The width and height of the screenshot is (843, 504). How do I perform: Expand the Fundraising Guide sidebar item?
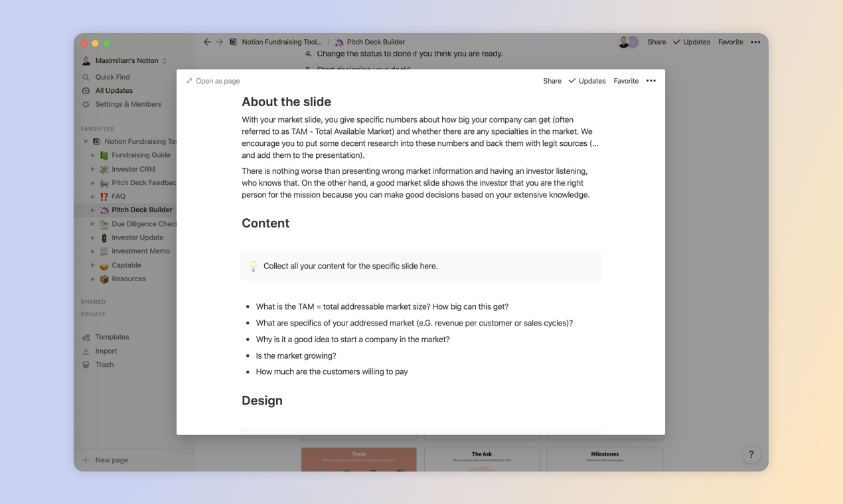93,155
